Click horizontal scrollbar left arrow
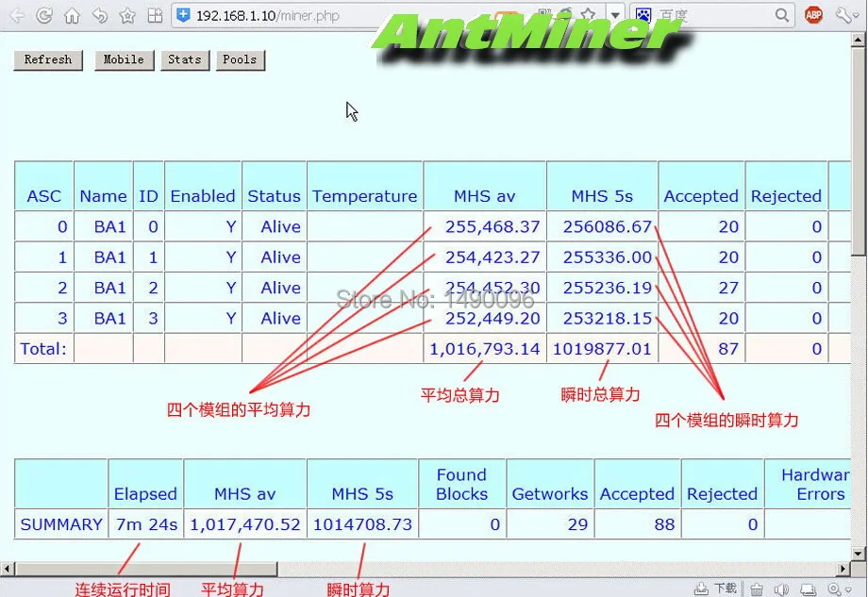This screenshot has width=868, height=597. click(x=7, y=568)
